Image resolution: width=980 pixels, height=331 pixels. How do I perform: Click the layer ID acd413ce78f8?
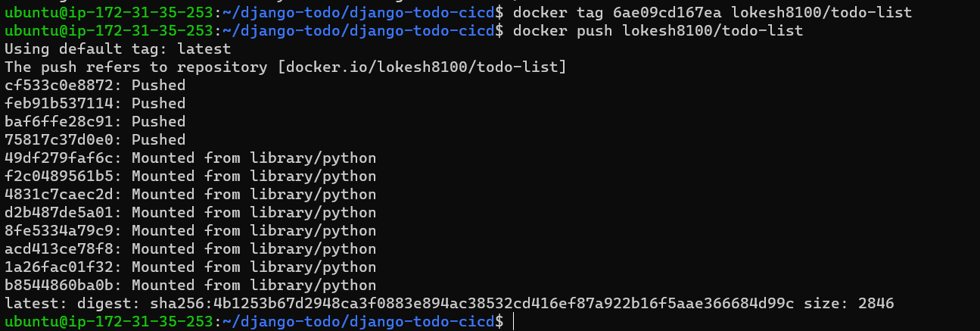pos(63,248)
